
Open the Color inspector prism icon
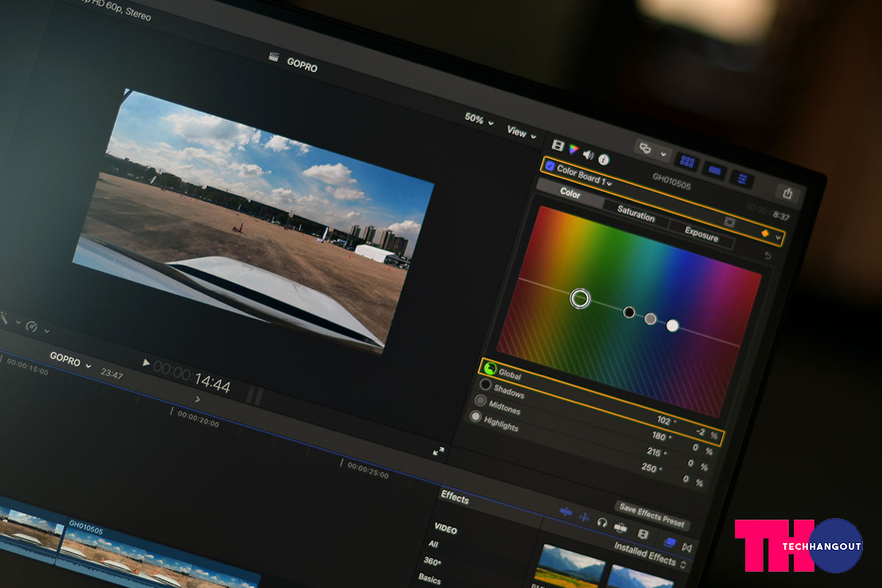pyautogui.click(x=573, y=150)
